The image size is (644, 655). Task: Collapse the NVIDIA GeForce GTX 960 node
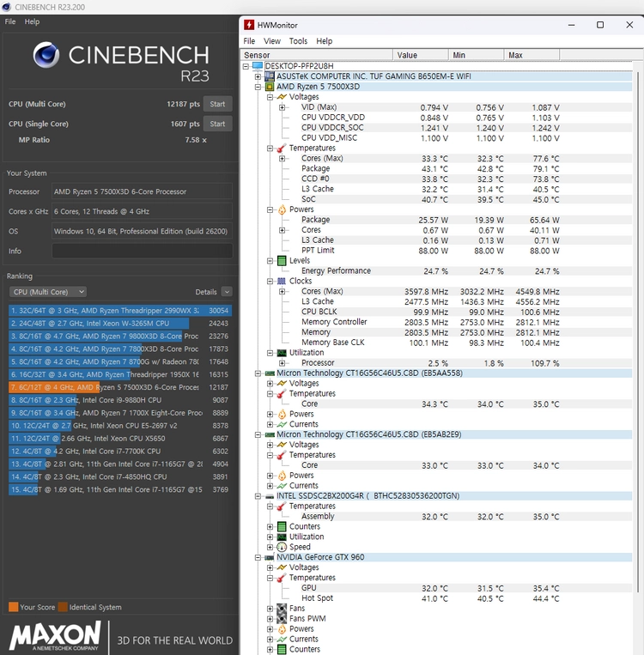(258, 558)
